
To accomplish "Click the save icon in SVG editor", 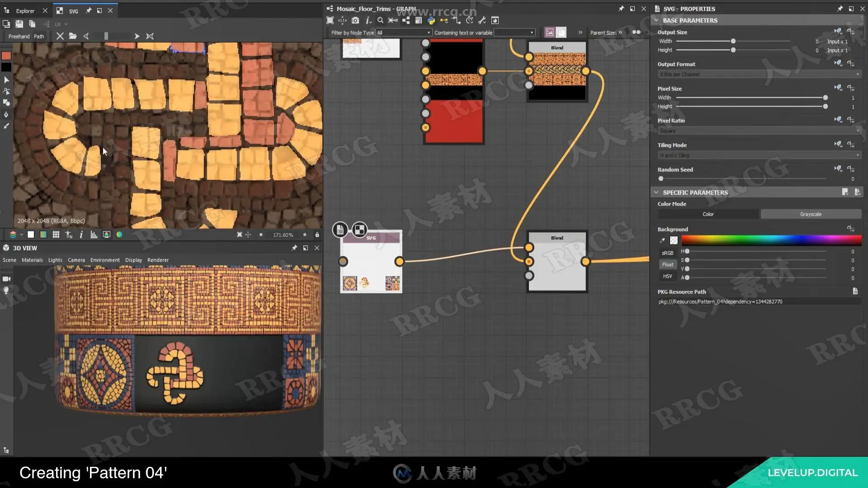I will click(19, 24).
